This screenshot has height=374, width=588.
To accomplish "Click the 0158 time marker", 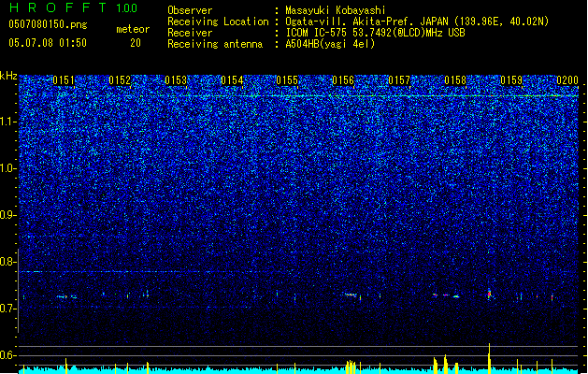I will click(455, 80).
